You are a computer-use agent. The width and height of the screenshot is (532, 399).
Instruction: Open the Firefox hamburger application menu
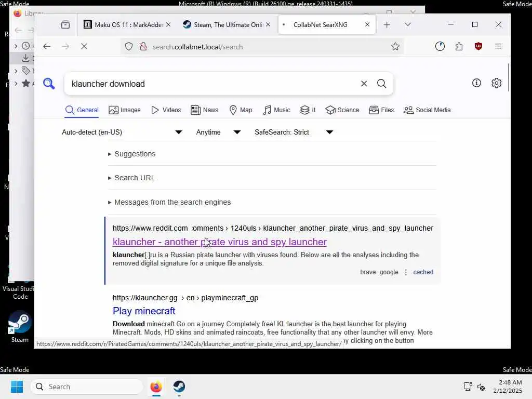[x=498, y=46]
